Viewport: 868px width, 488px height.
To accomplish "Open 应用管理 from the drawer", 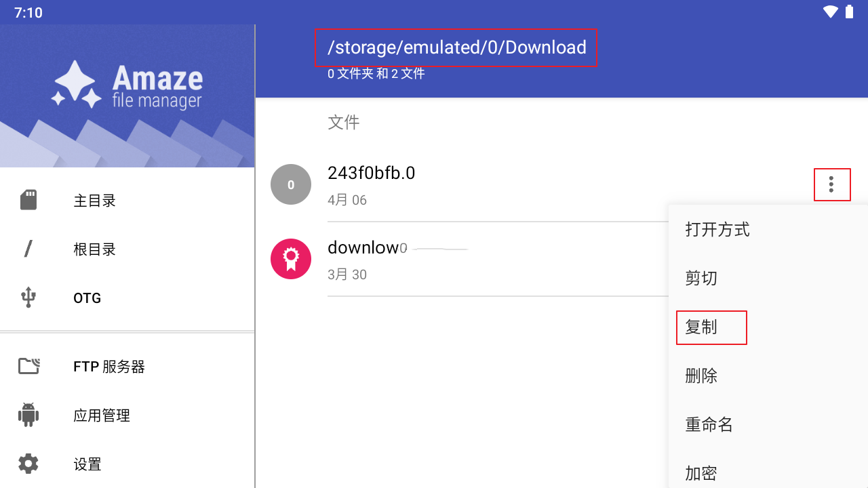I will click(x=102, y=415).
